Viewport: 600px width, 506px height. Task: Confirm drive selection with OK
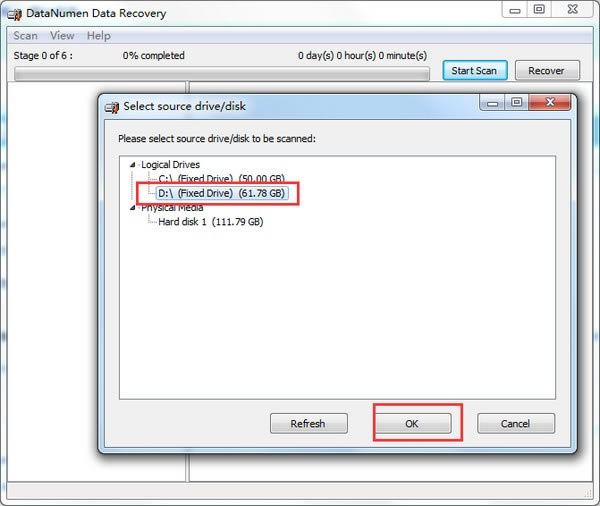[x=413, y=423]
